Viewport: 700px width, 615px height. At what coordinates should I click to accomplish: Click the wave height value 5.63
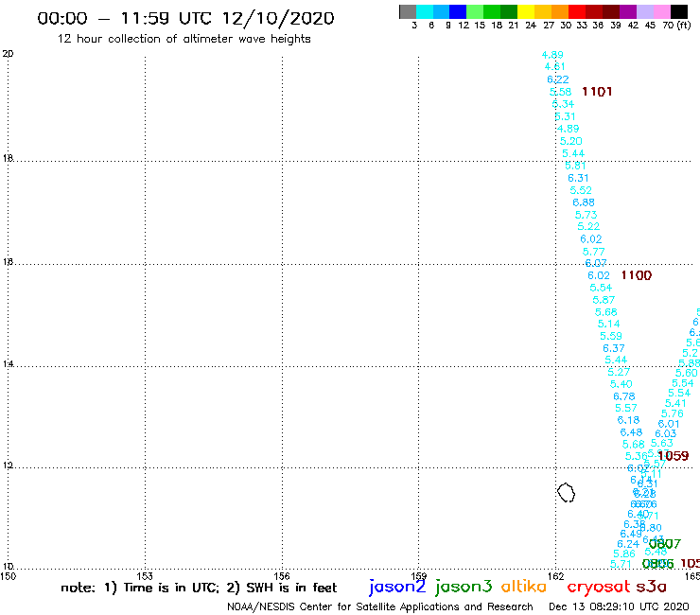661,443
